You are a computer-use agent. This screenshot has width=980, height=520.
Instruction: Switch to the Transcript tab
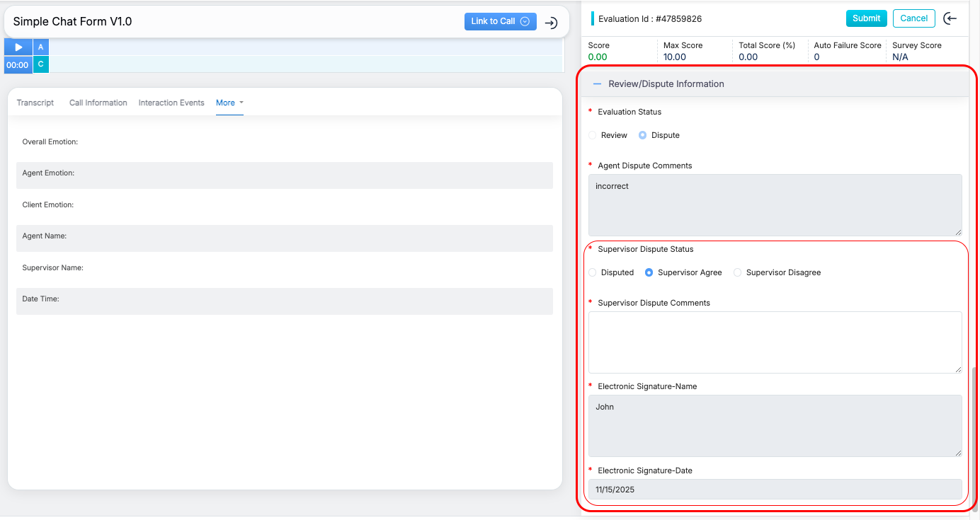click(x=35, y=103)
